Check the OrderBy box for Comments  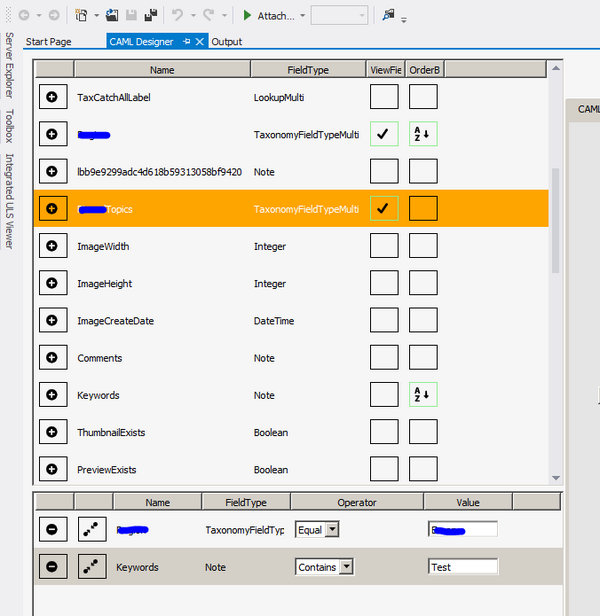point(423,357)
